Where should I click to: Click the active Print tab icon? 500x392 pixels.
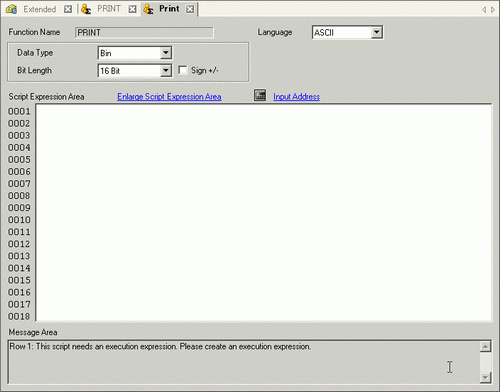click(148, 9)
